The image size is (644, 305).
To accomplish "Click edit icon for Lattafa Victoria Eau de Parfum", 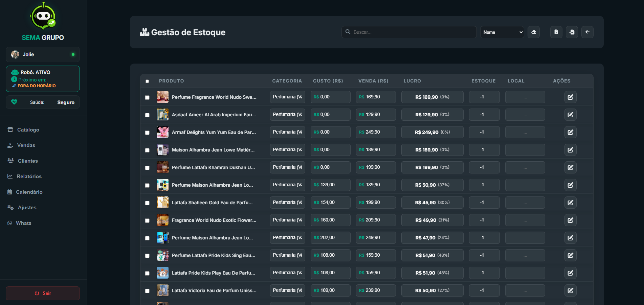I will pyautogui.click(x=571, y=290).
